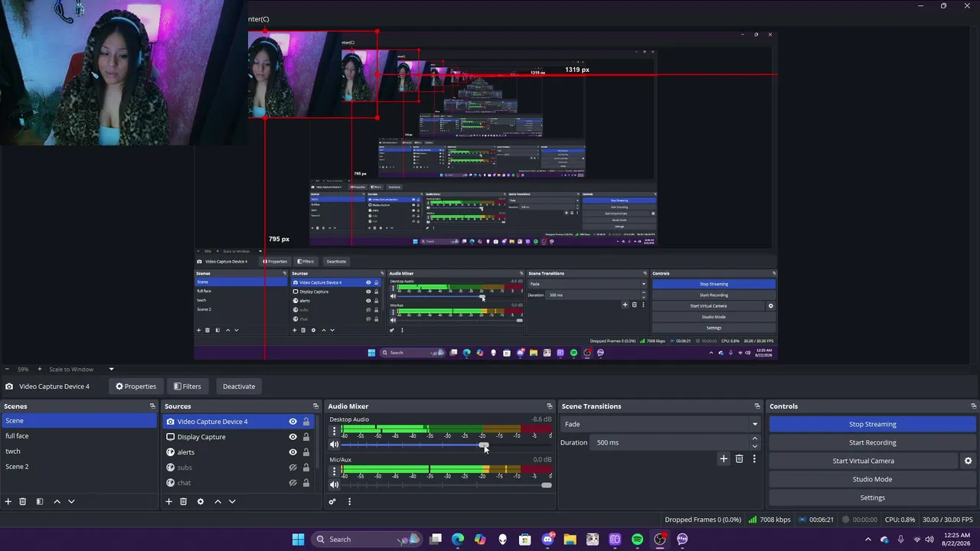Show the subs source
980x551 pixels.
click(x=292, y=468)
